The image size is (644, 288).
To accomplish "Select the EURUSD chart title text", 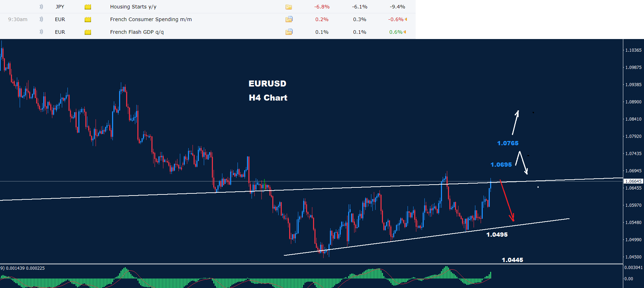I will pyautogui.click(x=267, y=84).
